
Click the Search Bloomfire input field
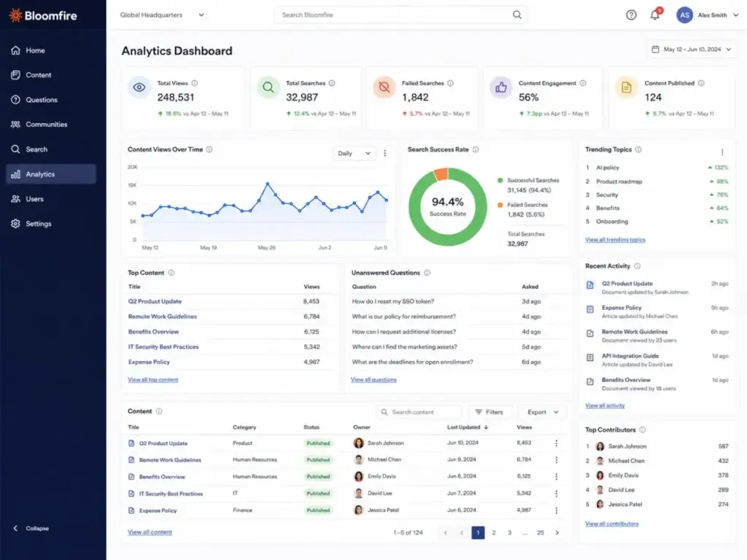[x=400, y=15]
